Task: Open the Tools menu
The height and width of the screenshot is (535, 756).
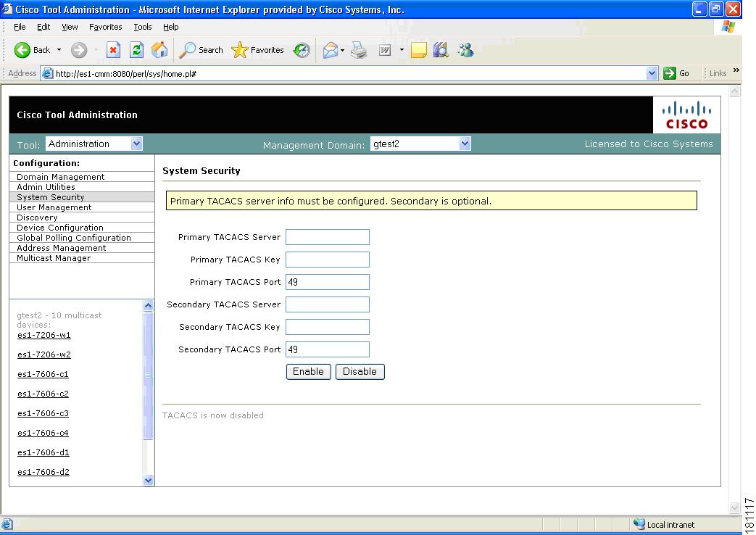Action: coord(143,27)
